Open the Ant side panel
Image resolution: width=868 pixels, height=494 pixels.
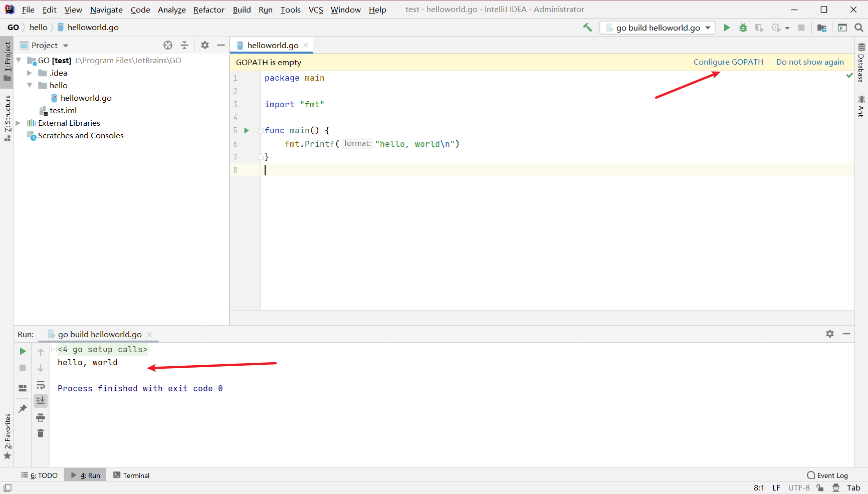[861, 106]
